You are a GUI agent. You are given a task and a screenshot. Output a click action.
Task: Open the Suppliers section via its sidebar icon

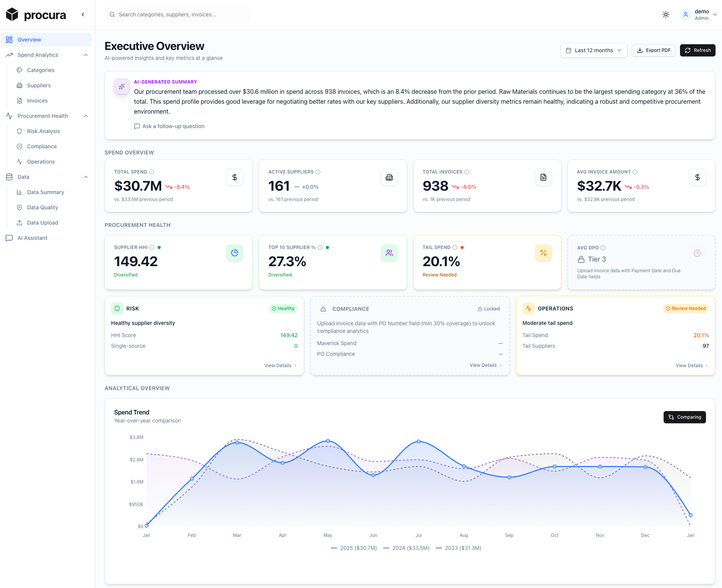(x=19, y=85)
